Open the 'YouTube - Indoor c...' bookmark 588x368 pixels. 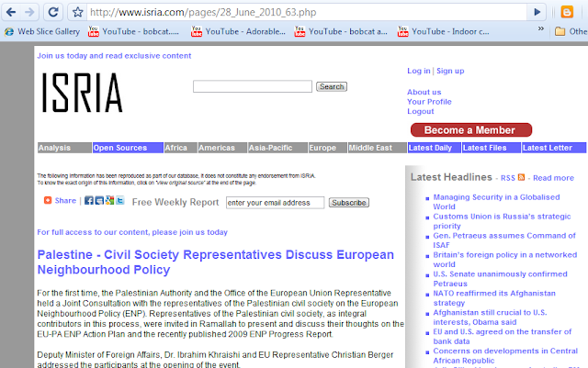(443, 31)
